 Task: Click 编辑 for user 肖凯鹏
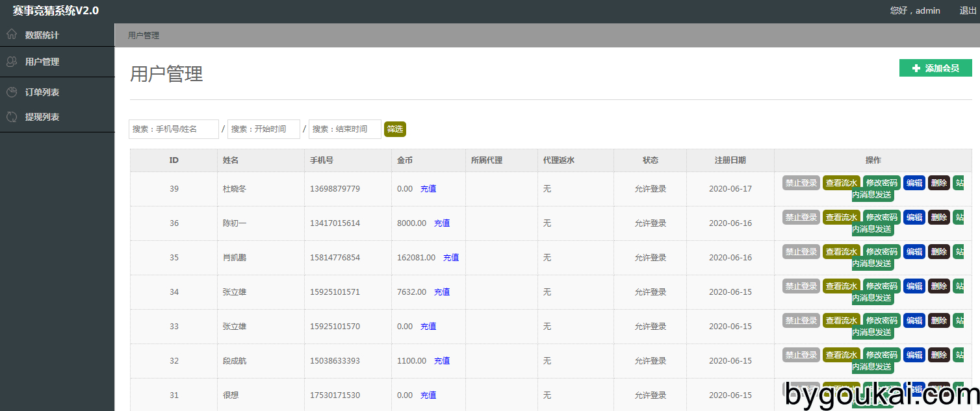(914, 252)
